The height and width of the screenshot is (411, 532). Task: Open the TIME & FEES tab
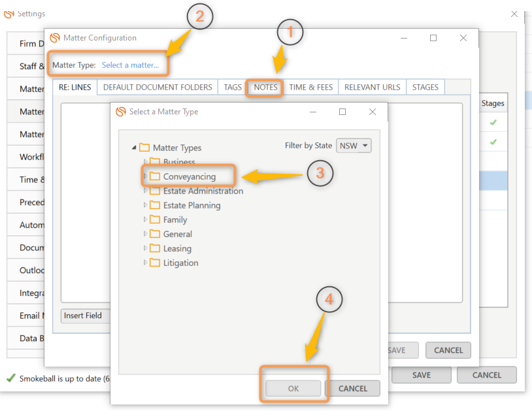point(311,87)
